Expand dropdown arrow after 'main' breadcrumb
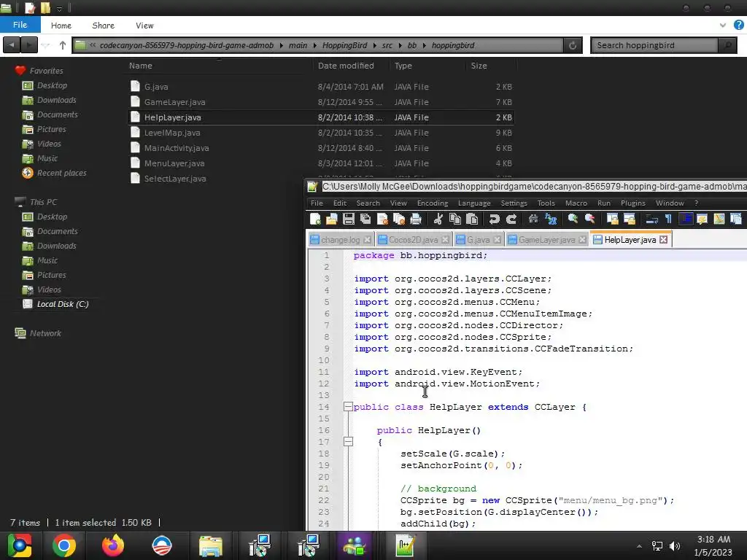The image size is (747, 560). coord(314,45)
